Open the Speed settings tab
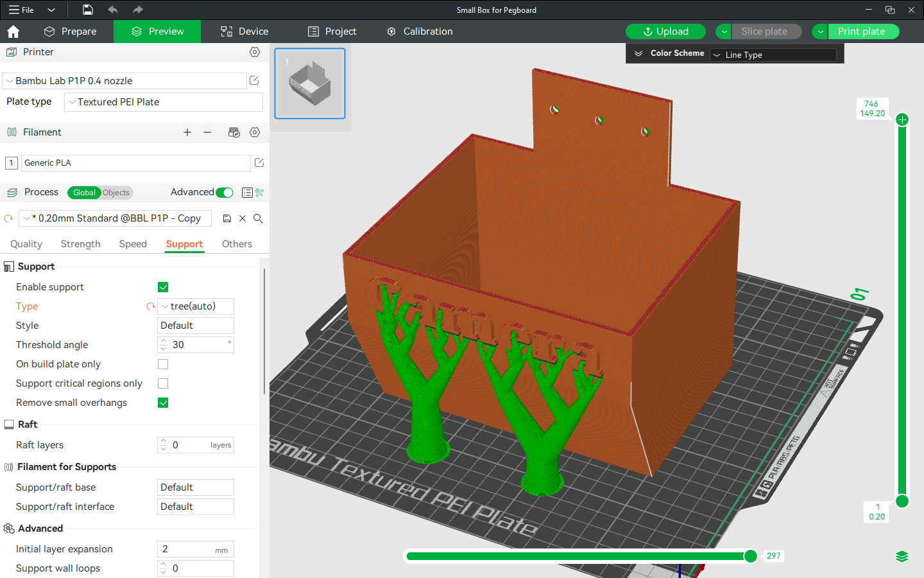Image resolution: width=924 pixels, height=578 pixels. [133, 244]
